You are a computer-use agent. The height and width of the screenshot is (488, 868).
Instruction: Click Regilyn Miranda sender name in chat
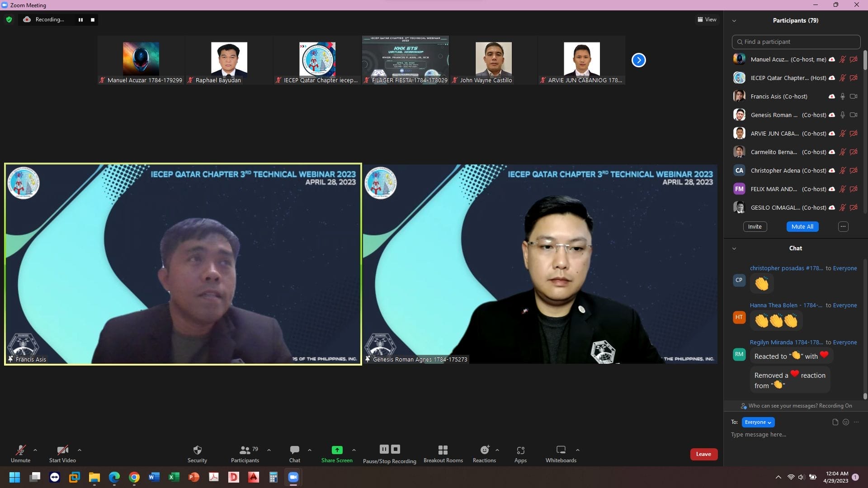click(786, 342)
